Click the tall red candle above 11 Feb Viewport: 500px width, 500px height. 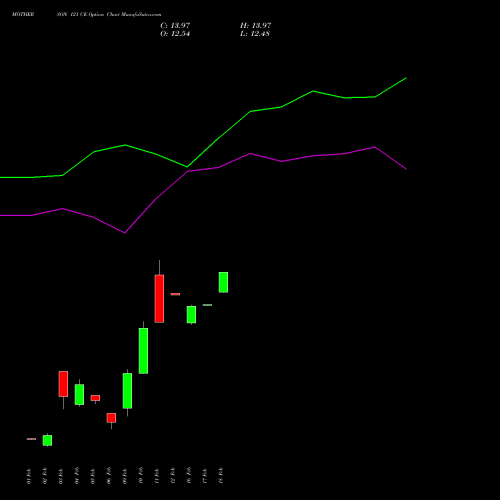click(159, 299)
